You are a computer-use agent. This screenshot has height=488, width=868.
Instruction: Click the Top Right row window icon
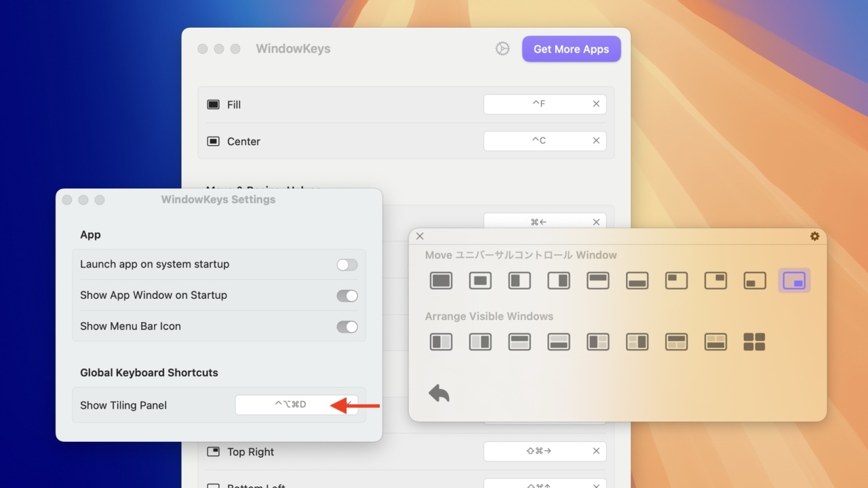pyautogui.click(x=214, y=451)
